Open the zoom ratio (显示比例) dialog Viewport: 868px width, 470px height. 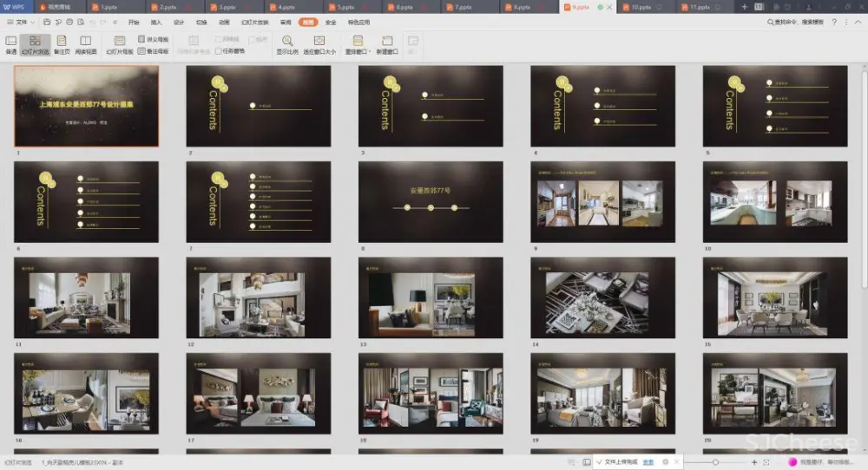pyautogui.click(x=287, y=44)
